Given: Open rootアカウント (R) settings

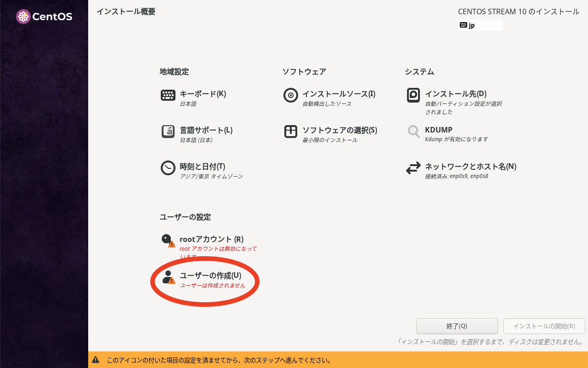Looking at the screenshot, I should click(x=211, y=239).
